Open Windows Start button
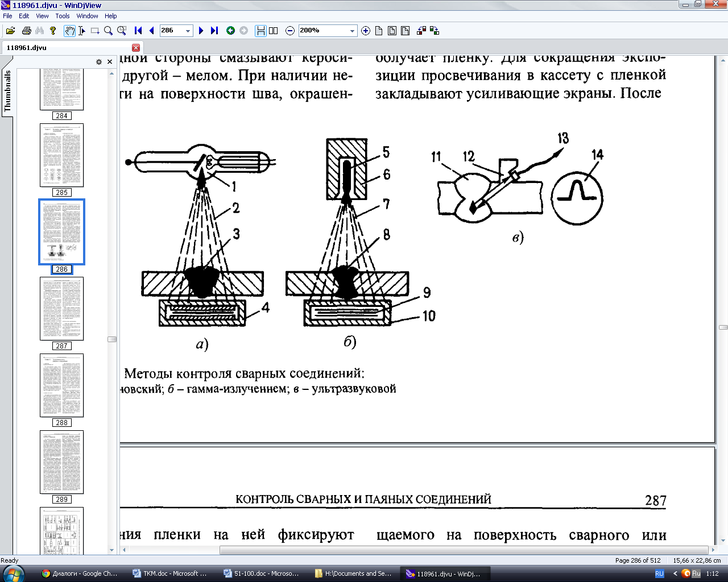 pos(13,573)
